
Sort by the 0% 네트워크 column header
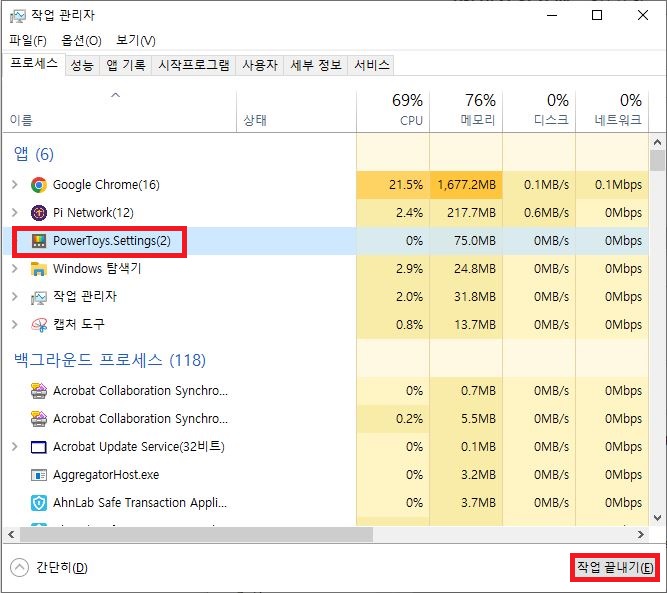612,111
